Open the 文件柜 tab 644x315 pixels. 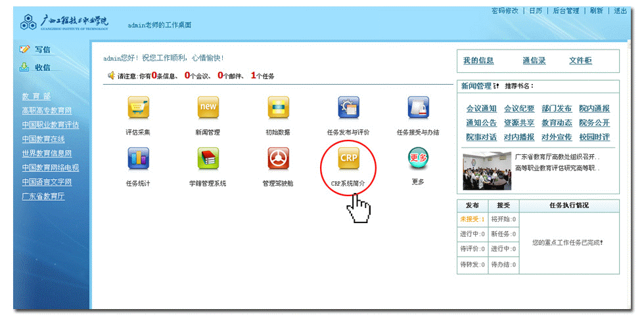coord(580,61)
